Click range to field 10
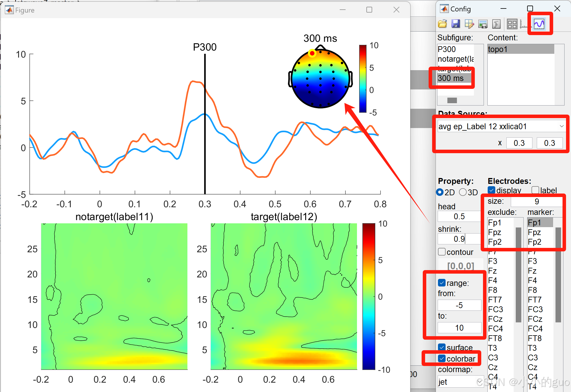Screen dimensions: 571x392 coord(459,328)
